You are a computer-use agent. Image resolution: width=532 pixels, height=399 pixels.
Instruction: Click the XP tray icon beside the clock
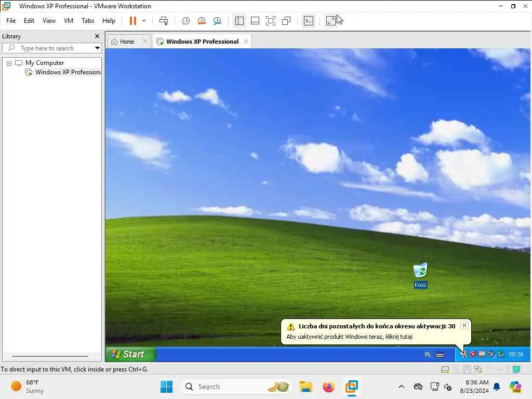(500, 354)
